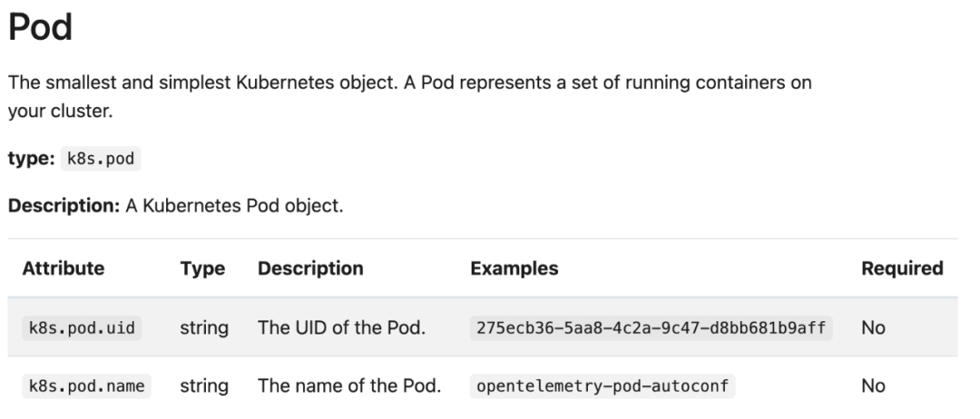Click the Pod page heading
The width and height of the screenshot is (980, 419).
(x=40, y=29)
